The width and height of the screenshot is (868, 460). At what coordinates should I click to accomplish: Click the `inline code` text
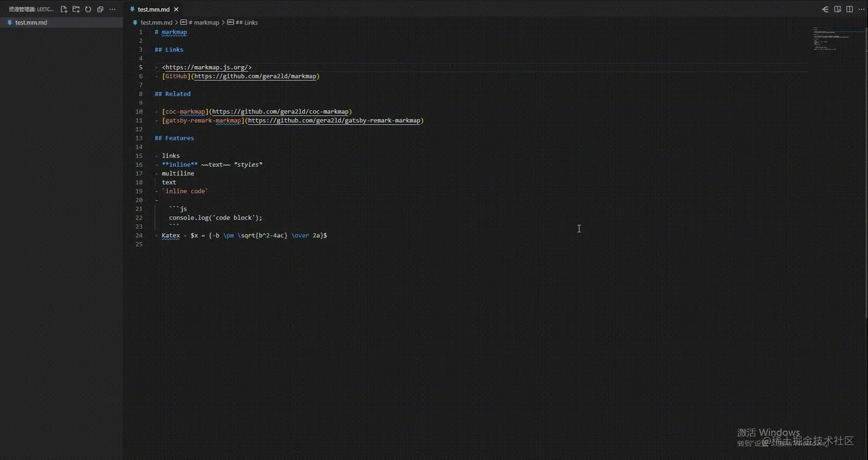point(185,192)
